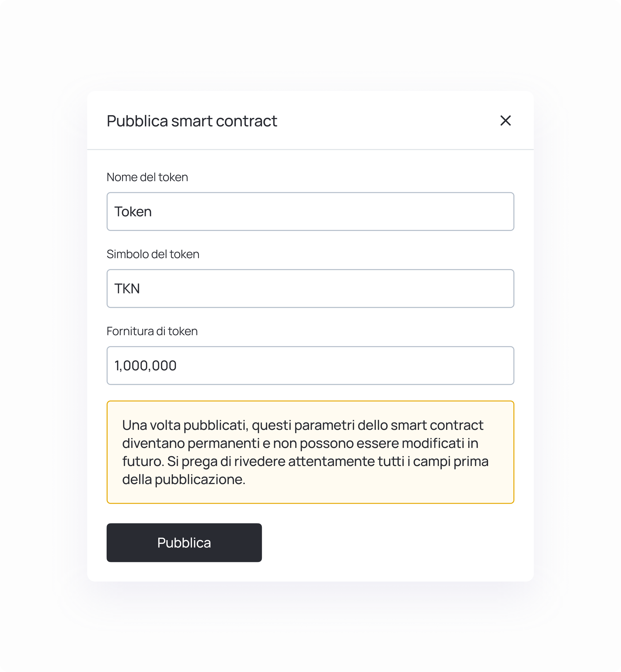
Task: Click the 'Nome del token' label
Action: (147, 177)
